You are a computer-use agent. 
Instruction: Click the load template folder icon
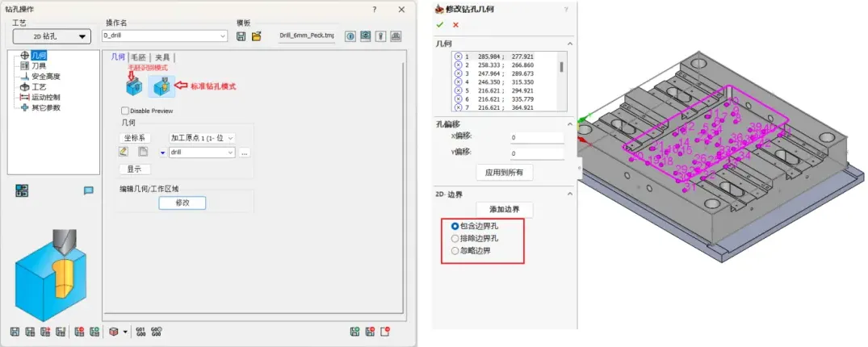coord(257,36)
